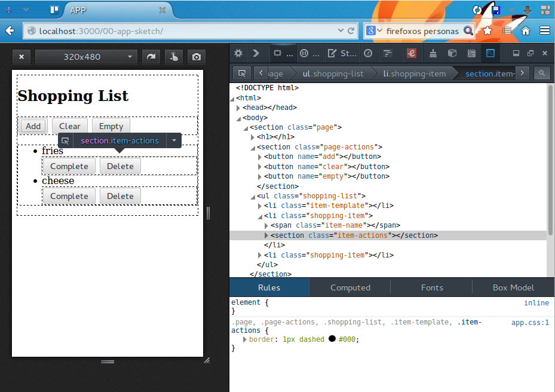This screenshot has height=392, width=555.
Task: Click Complete for the fries item
Action: (x=69, y=166)
